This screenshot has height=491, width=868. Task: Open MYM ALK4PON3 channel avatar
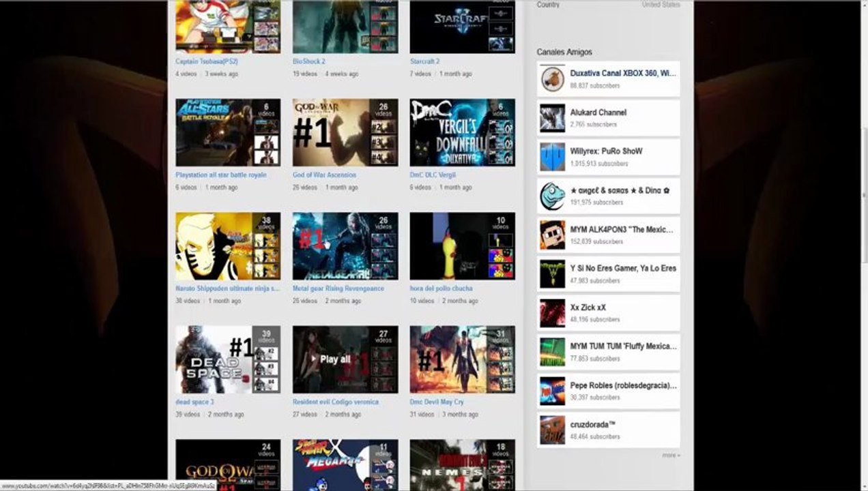pos(553,235)
